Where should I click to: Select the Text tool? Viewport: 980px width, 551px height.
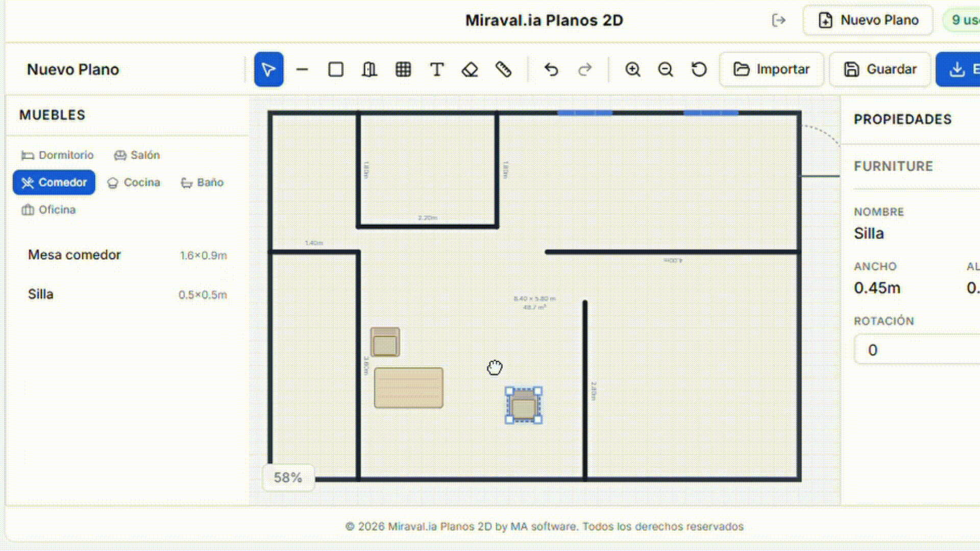[437, 69]
